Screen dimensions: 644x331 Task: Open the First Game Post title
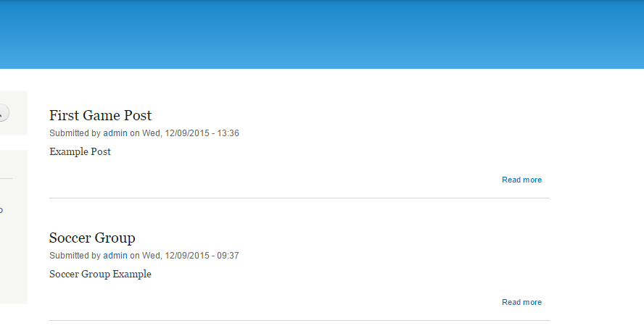tap(100, 115)
